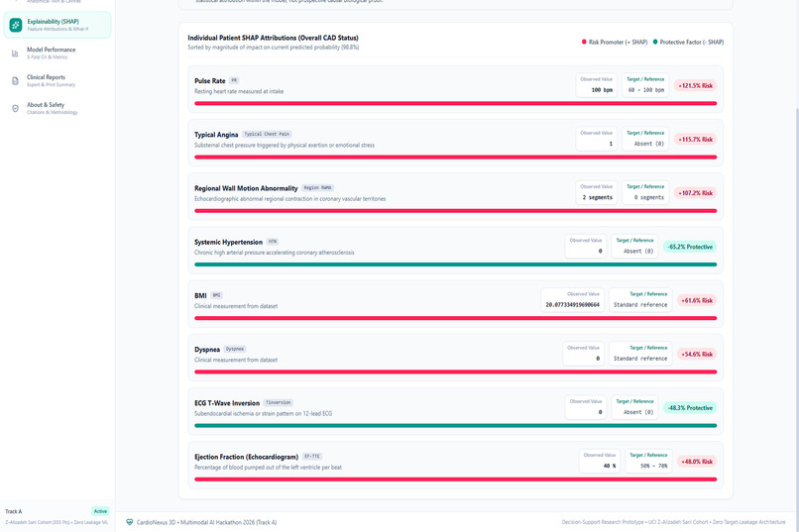
Task: Click the Clinical Reports document icon
Action: [15, 80]
